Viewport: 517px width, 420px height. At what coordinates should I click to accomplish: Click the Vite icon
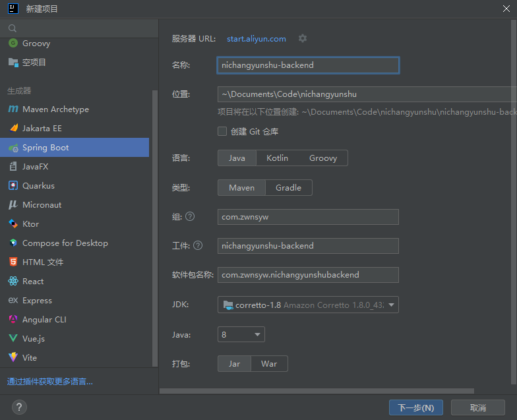point(13,357)
